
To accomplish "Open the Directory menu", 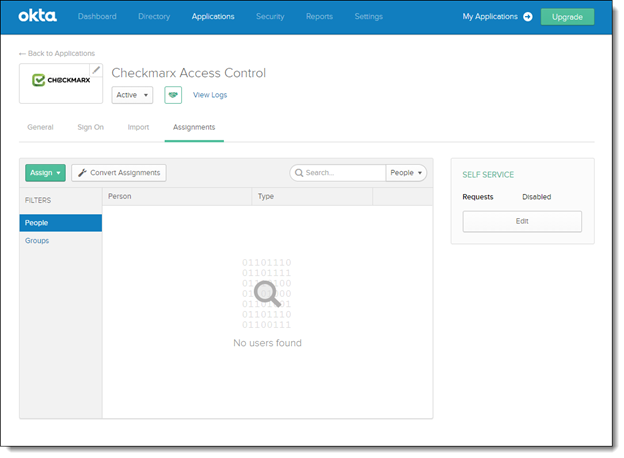I will click(154, 16).
